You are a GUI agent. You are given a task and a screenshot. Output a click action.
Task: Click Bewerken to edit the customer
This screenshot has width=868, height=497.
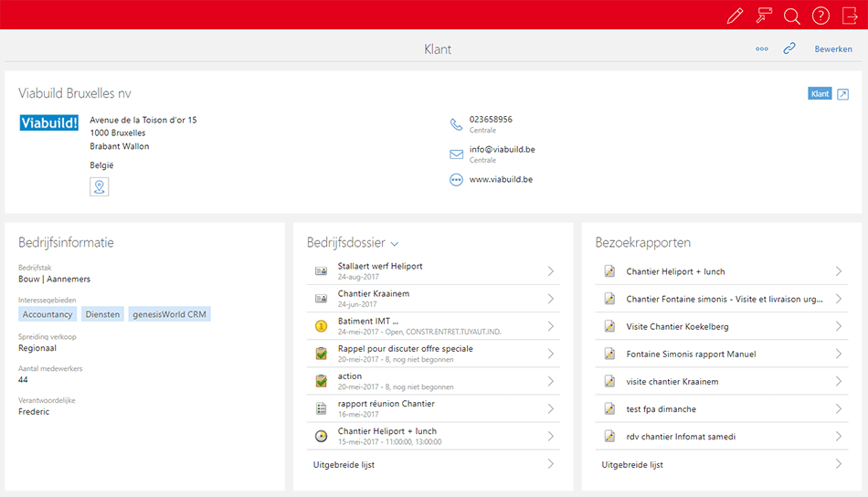coord(833,48)
